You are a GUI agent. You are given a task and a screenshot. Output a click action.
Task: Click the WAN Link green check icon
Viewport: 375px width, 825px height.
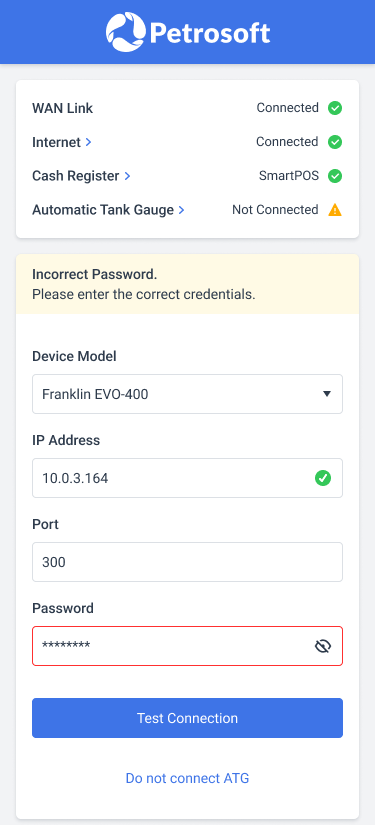point(335,108)
